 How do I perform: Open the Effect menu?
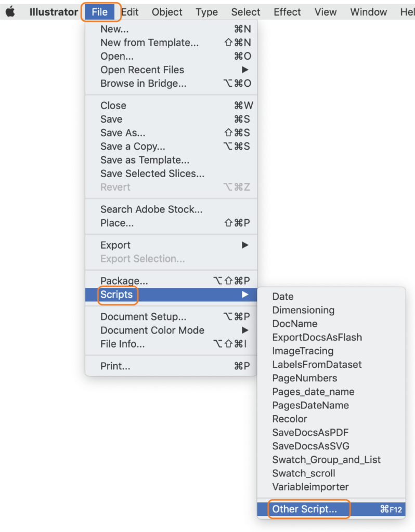287,11
